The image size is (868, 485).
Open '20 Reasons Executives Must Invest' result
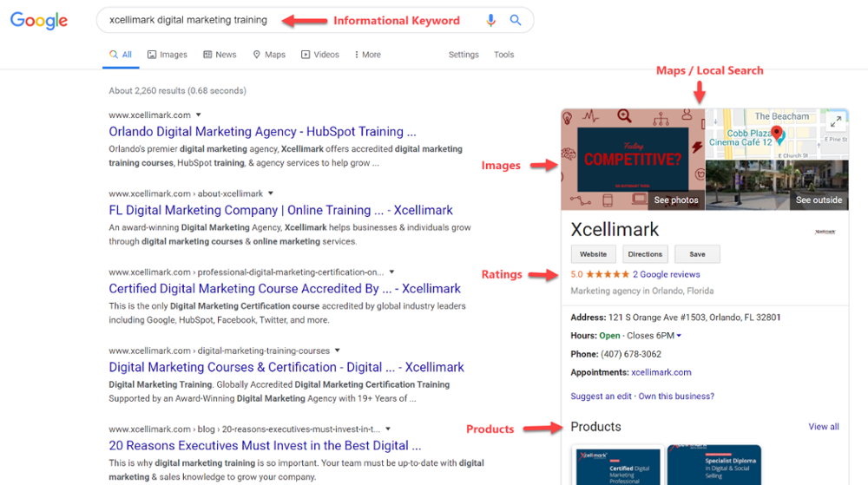pyautogui.click(x=265, y=446)
